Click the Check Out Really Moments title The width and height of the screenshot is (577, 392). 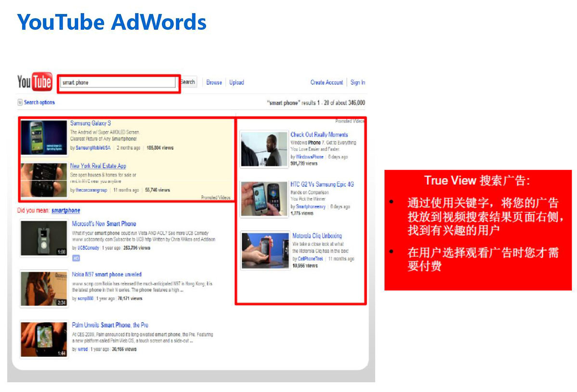(319, 135)
